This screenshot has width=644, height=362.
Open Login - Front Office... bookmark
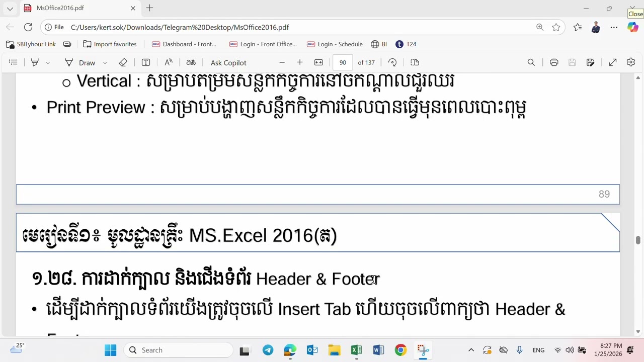click(x=263, y=44)
